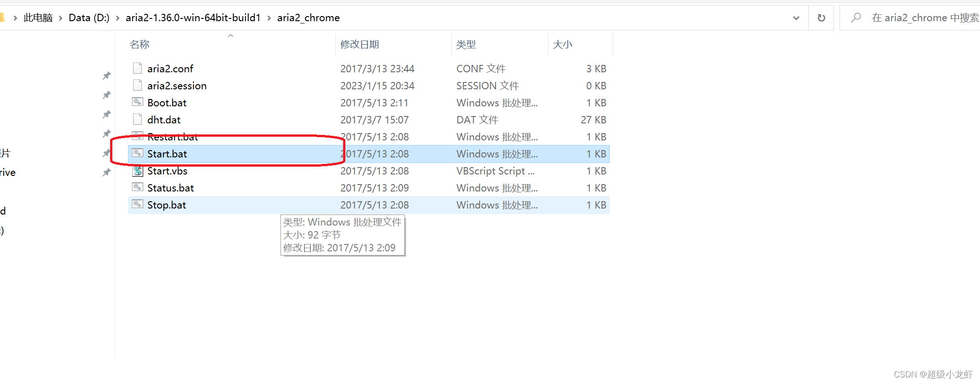980x383 pixels.
Task: Select file name Stop.bat
Action: coord(167,205)
